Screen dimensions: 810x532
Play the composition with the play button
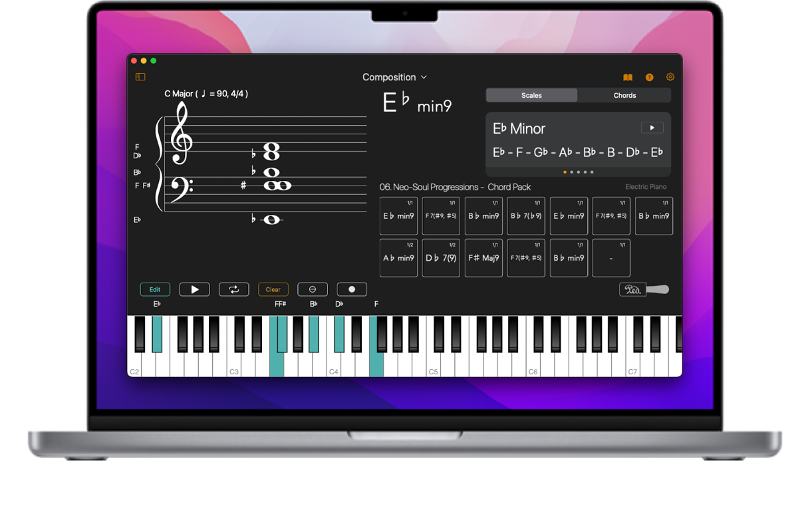(x=194, y=289)
